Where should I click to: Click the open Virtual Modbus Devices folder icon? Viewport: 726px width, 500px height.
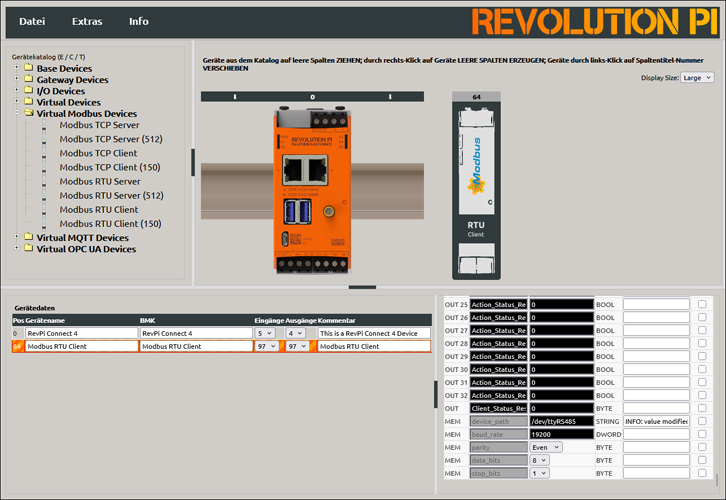29,112
